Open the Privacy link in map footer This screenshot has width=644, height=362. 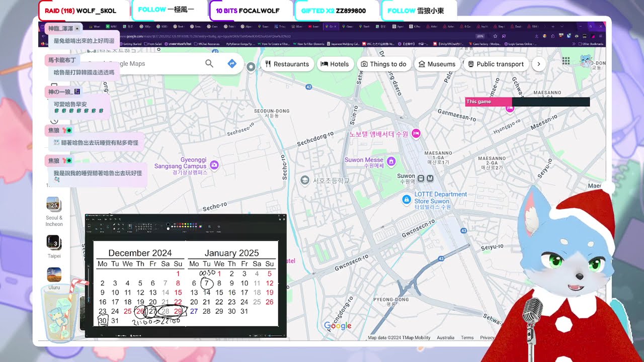(487, 338)
